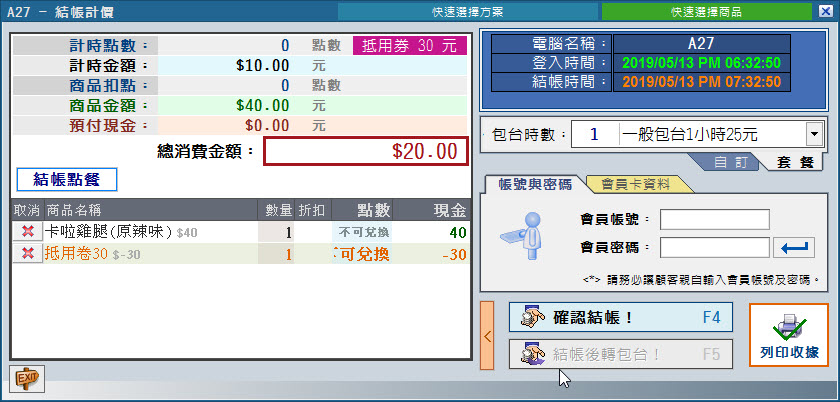Image resolution: width=840 pixels, height=402 pixels.
Task: Collapse panel with the orange left arrow
Action: (487, 335)
